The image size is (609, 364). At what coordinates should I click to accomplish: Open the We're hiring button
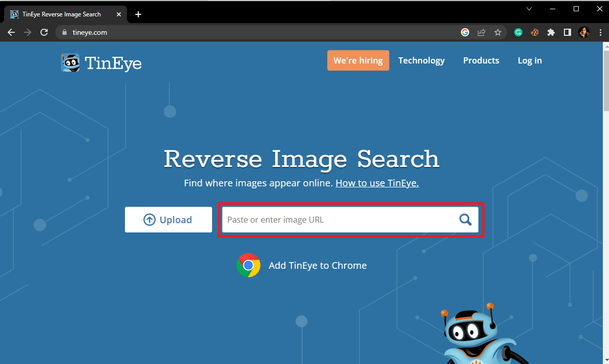tap(358, 60)
